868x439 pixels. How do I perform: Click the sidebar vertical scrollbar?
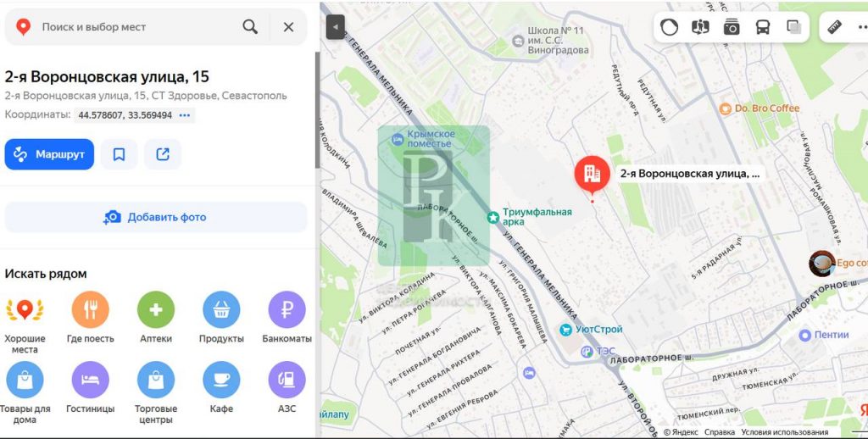pyautogui.click(x=317, y=109)
